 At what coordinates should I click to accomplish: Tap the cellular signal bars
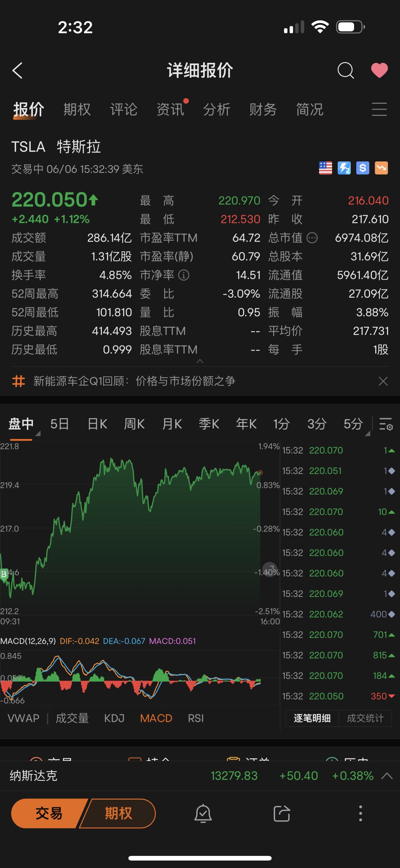(x=294, y=27)
